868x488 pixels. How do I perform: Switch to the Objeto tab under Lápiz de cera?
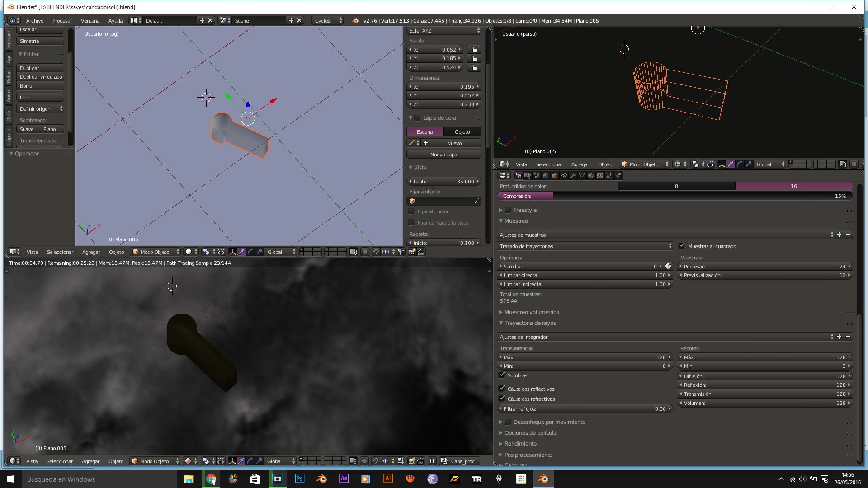click(462, 132)
